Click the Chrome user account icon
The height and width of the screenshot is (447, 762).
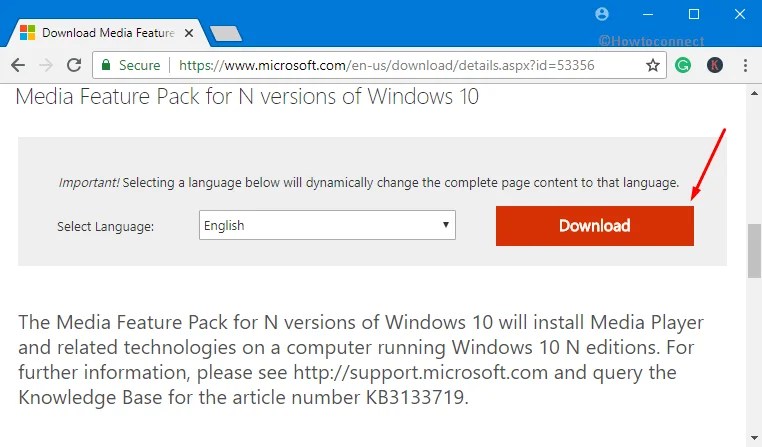click(x=602, y=14)
